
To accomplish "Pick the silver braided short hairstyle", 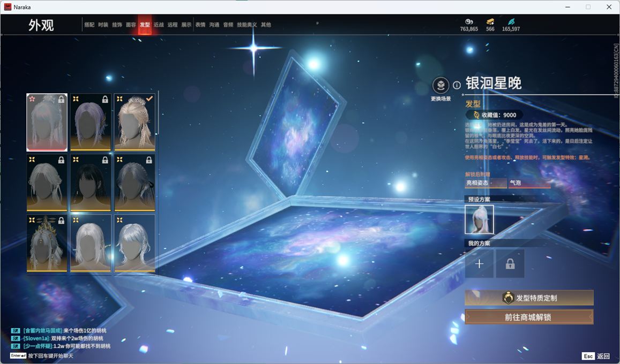I will [135, 244].
